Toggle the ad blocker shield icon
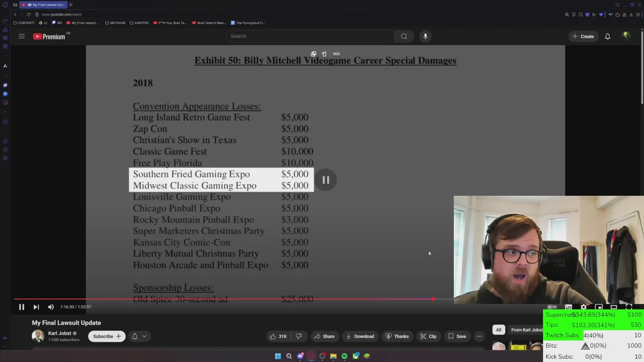Image resolution: width=644 pixels, height=362 pixels. pos(587,15)
